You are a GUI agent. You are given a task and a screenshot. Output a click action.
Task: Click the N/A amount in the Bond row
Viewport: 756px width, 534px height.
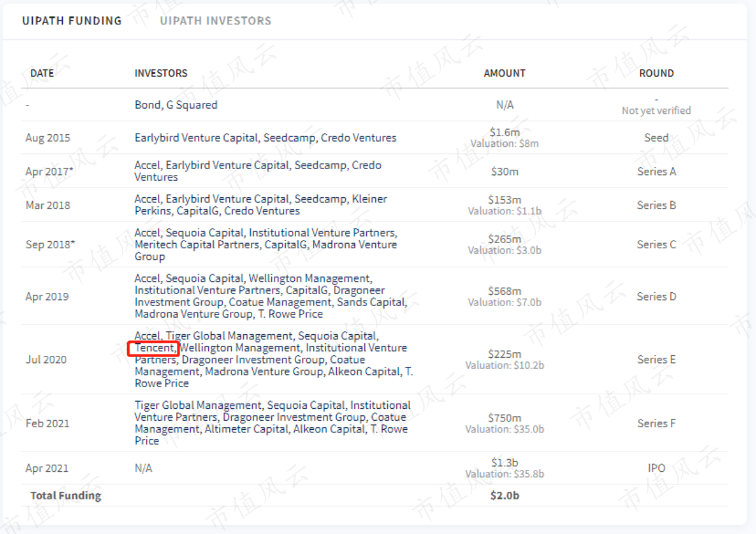[504, 105]
